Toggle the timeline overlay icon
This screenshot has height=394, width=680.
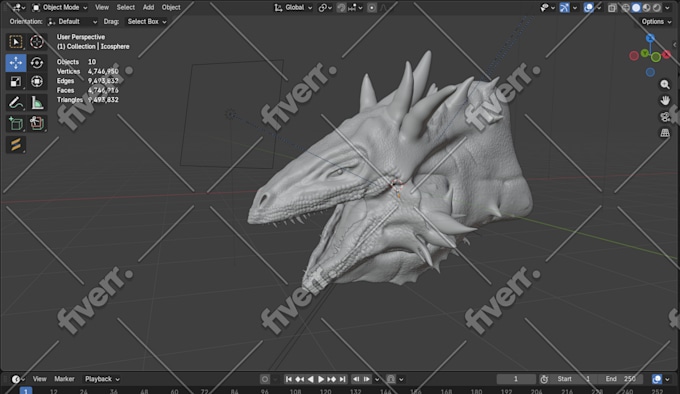(657, 379)
